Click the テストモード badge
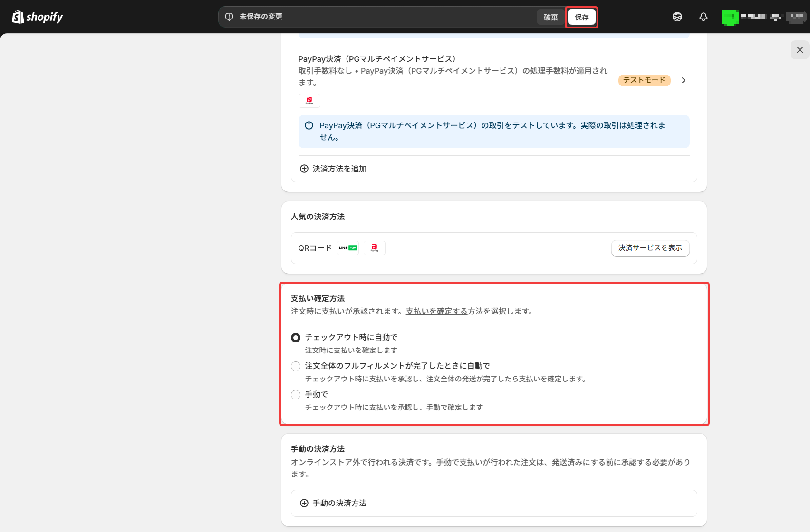The height and width of the screenshot is (532, 810). (x=645, y=80)
